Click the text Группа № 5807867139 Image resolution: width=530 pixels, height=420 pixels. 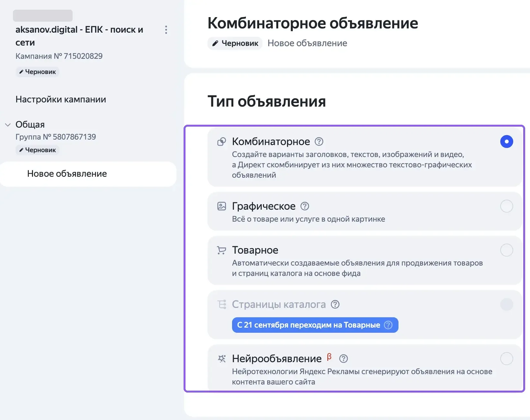pyautogui.click(x=56, y=137)
